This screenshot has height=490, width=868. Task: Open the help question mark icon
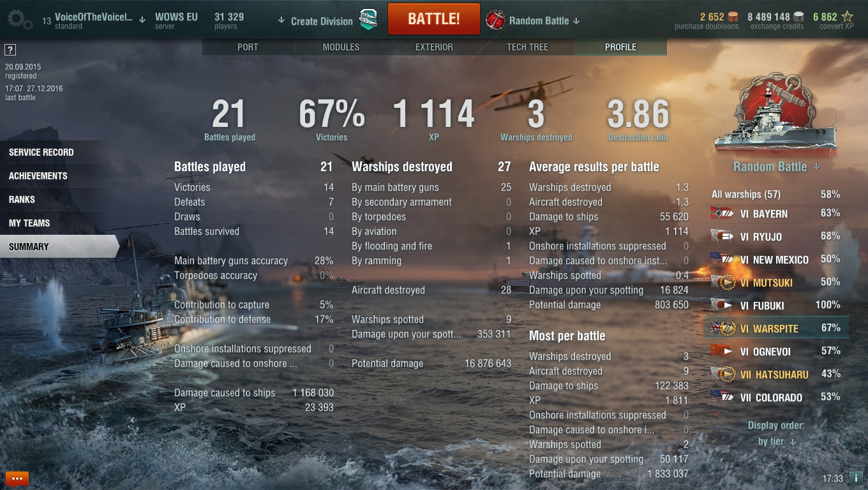coord(10,50)
